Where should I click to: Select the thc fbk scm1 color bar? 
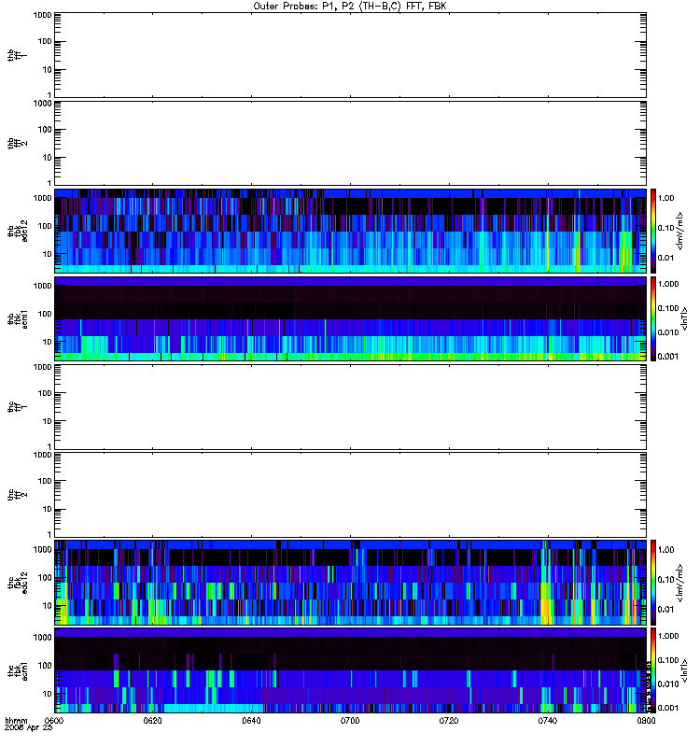[653, 670]
